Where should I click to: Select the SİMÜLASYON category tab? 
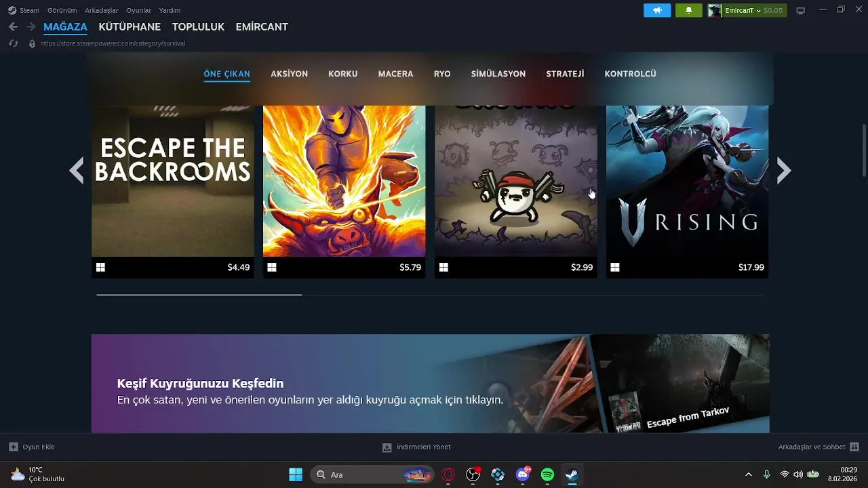pos(498,74)
